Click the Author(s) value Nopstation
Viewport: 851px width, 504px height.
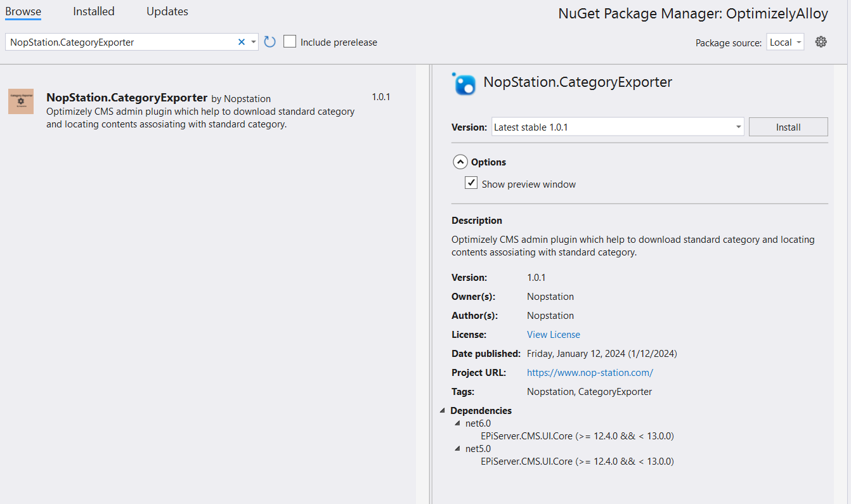pos(550,315)
